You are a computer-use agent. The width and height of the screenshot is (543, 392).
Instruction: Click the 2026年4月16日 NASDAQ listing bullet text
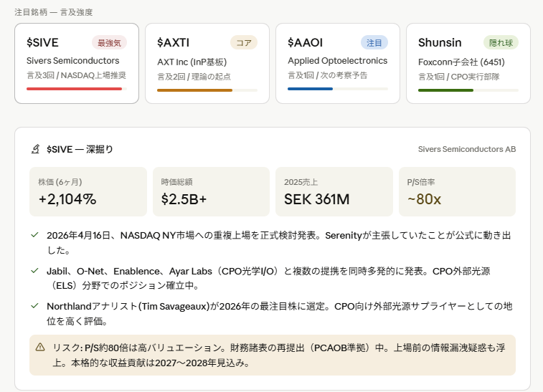[279, 243]
